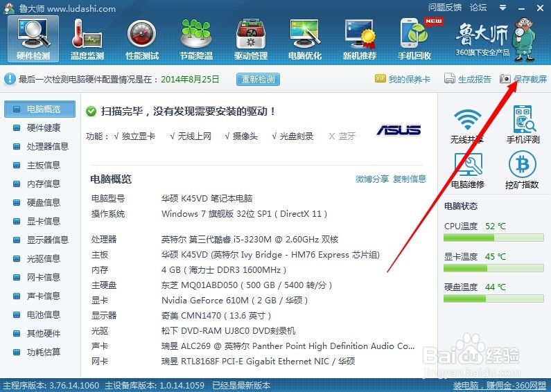Click CPU温度 progress bar
Viewport: 551px width, 392px height.
click(493, 238)
